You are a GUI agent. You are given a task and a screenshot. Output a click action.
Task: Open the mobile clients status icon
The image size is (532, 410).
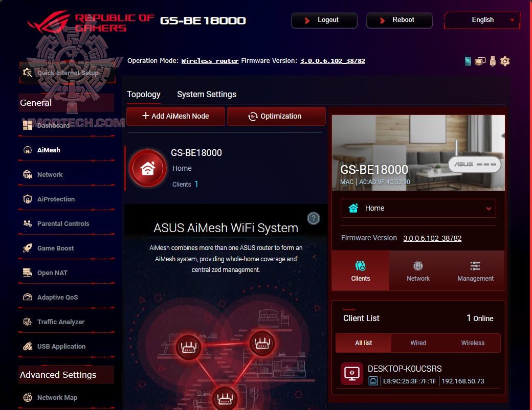(467, 61)
